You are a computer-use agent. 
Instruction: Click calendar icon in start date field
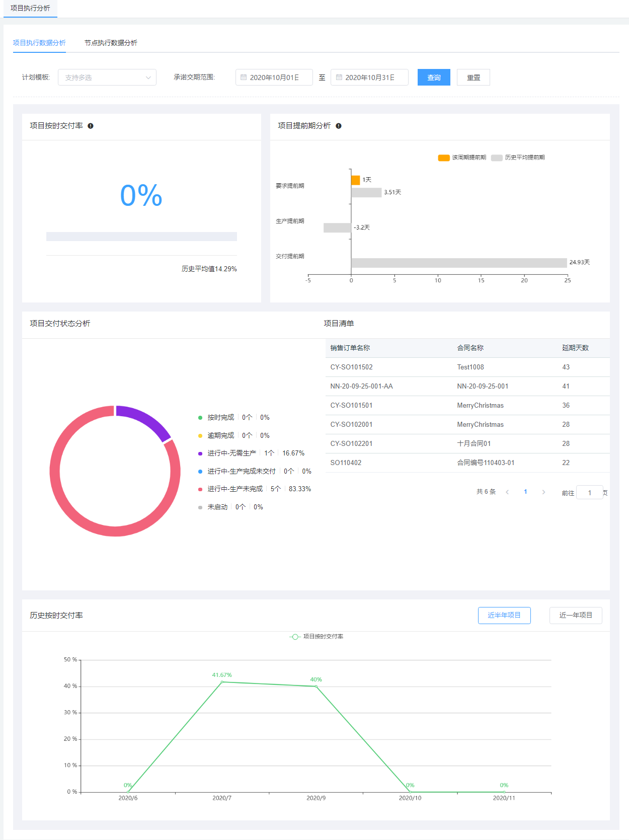tap(244, 78)
